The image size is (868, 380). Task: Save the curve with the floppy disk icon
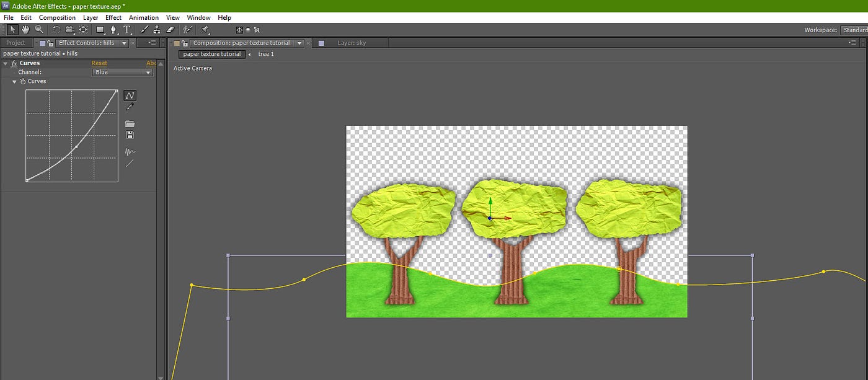(130, 135)
